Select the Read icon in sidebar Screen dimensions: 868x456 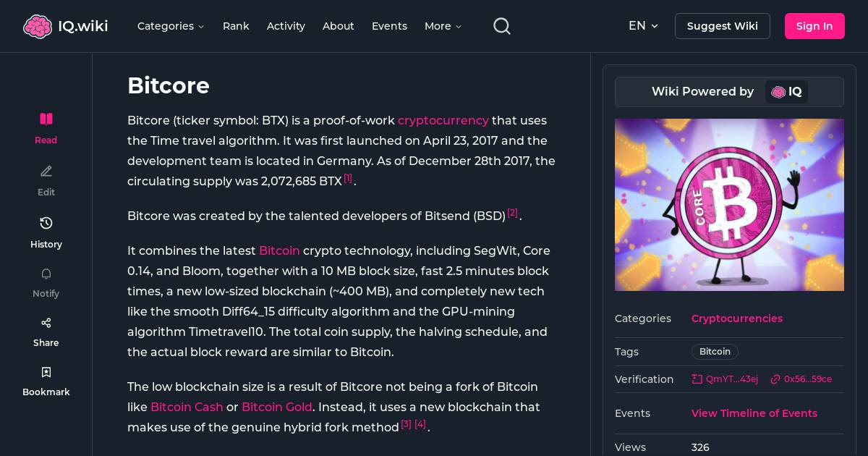tap(46, 119)
